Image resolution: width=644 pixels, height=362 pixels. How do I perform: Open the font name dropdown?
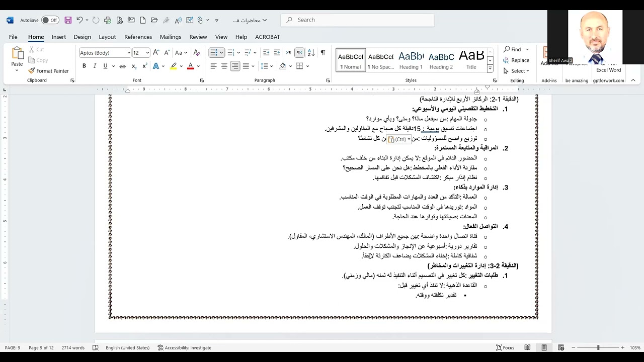(129, 53)
